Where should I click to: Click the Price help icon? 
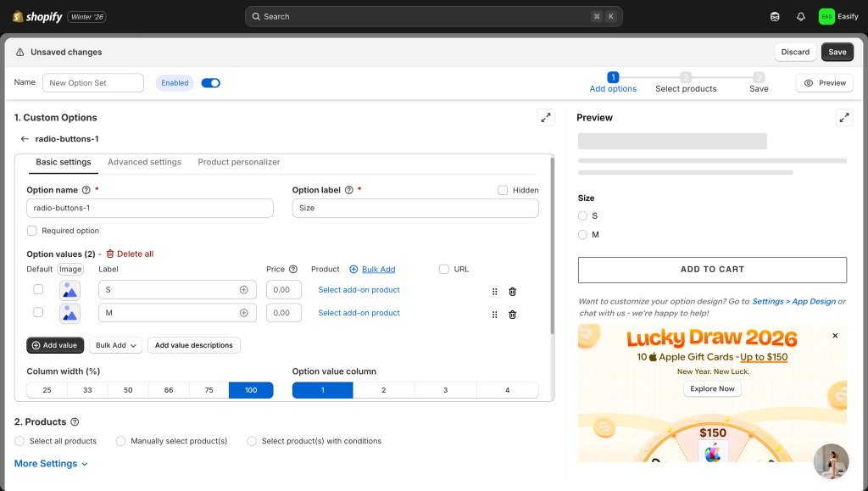(x=293, y=270)
